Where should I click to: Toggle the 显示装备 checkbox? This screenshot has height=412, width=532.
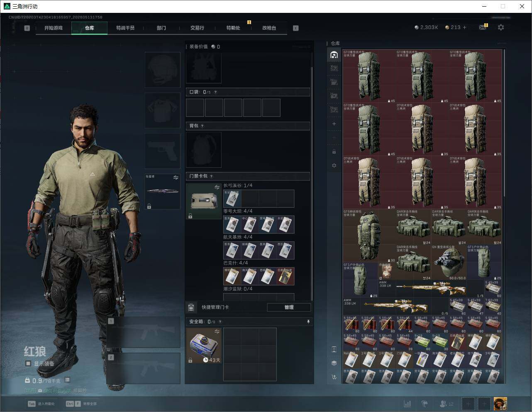click(x=28, y=363)
